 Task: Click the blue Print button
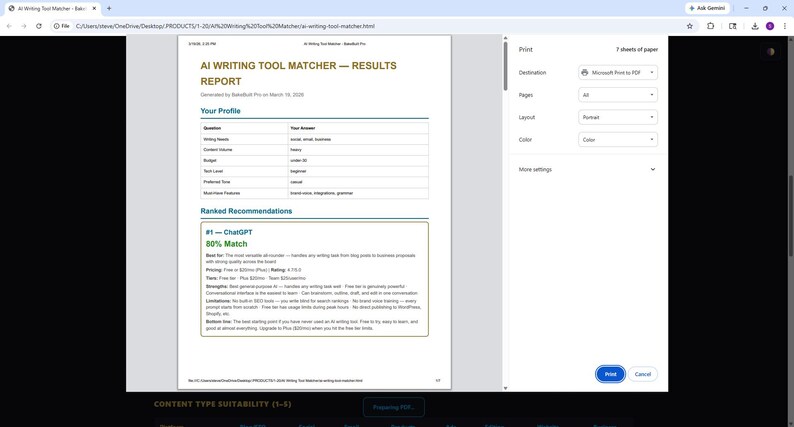tap(610, 374)
